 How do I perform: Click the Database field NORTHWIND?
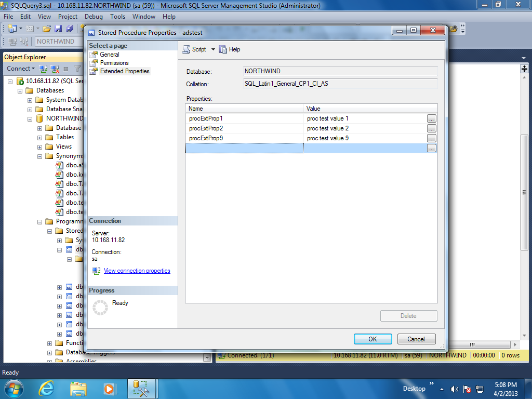pos(340,71)
